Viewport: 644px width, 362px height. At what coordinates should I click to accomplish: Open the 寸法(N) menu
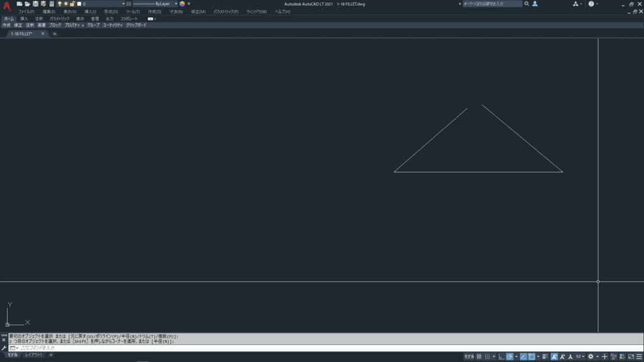[176, 11]
